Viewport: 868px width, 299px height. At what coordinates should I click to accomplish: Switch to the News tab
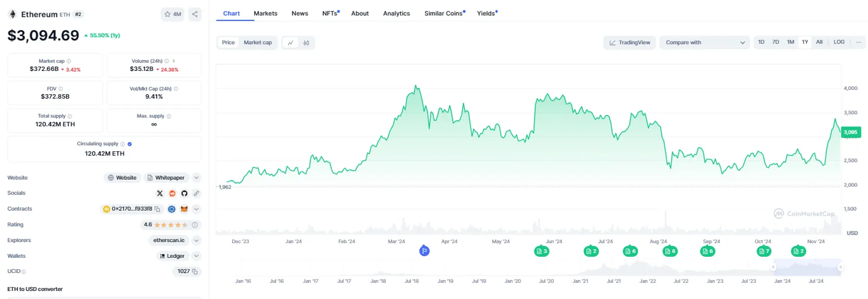[x=299, y=14]
